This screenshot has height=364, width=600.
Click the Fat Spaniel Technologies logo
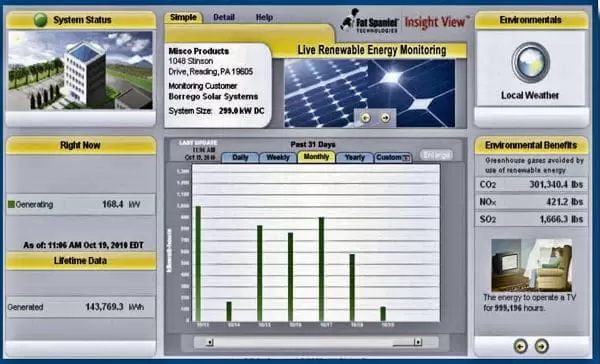click(369, 21)
